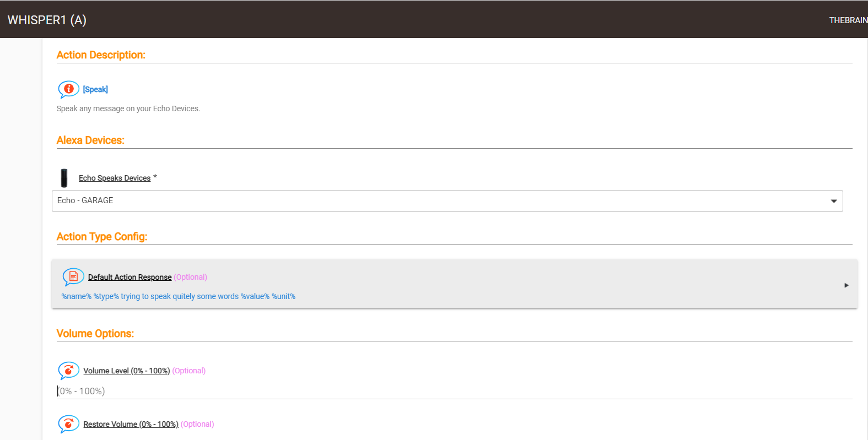Click the Volume Options heading

95,334
